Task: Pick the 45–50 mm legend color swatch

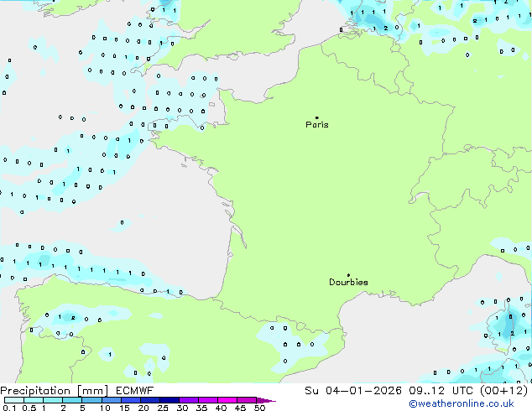Action: pos(247,400)
